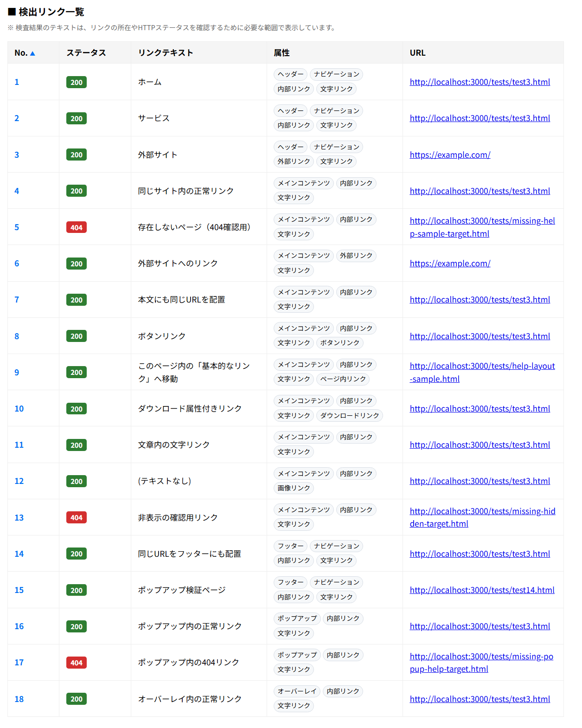The image size is (582, 728).
Task: Open row number 5 link
Action: click(x=17, y=227)
